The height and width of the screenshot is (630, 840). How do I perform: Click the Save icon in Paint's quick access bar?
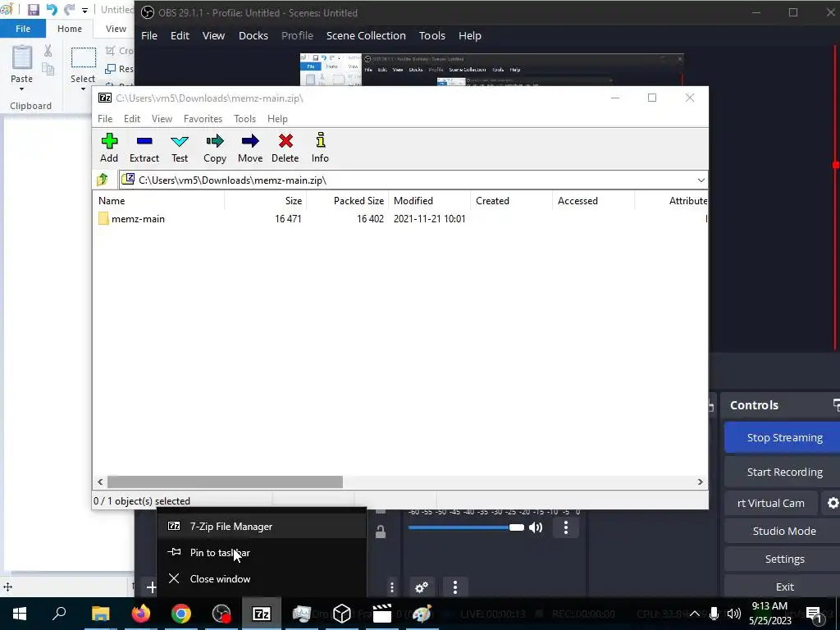click(33, 10)
